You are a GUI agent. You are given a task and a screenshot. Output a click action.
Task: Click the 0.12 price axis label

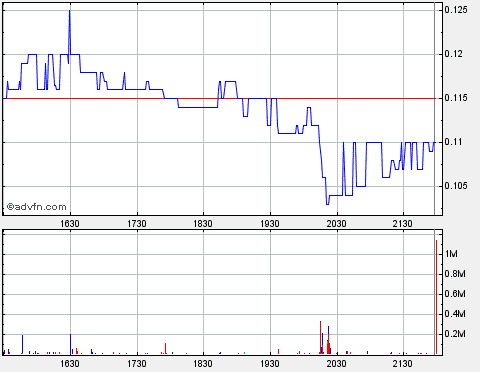pos(454,54)
